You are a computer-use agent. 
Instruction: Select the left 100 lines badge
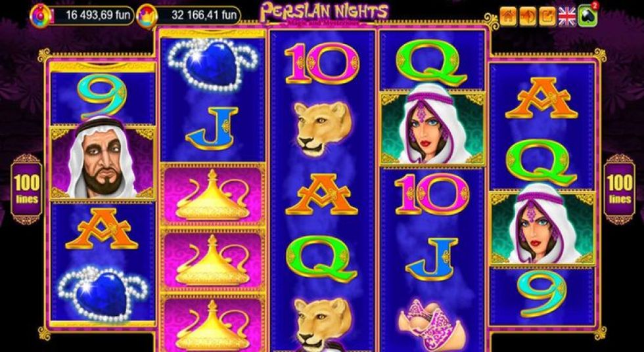tap(27, 188)
